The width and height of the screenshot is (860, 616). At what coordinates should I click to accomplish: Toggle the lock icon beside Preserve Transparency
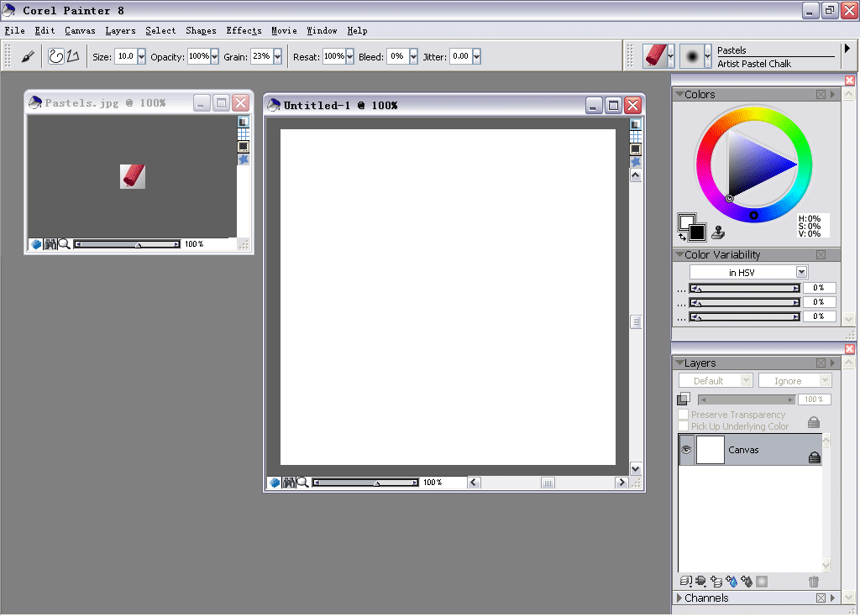point(814,422)
